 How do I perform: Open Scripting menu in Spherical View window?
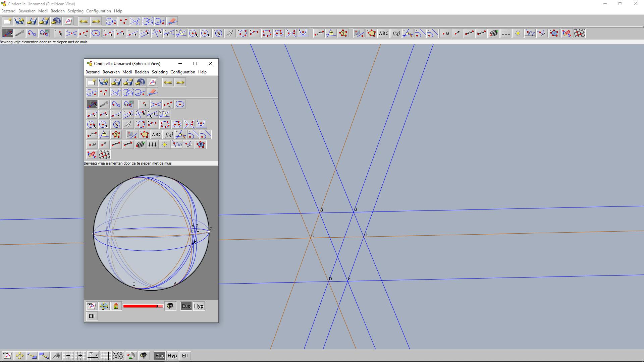[159, 72]
